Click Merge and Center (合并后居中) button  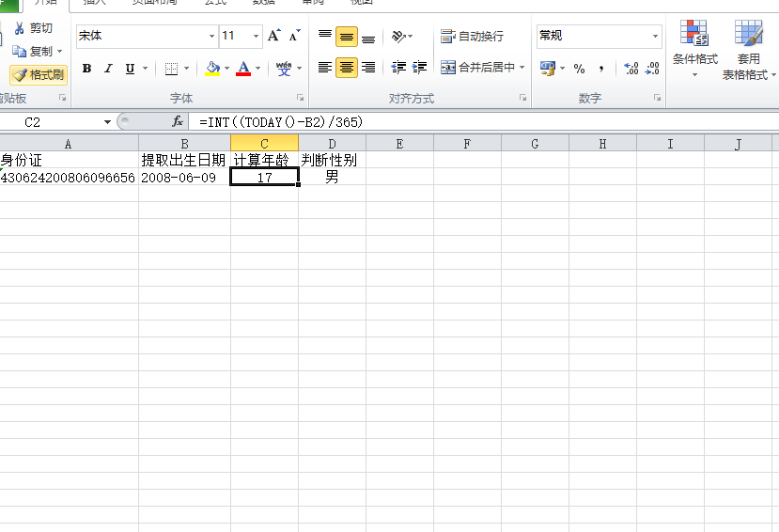[478, 68]
